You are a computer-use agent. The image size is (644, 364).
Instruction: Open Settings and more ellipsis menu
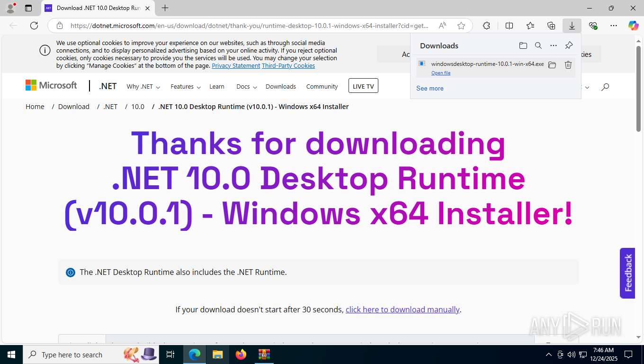[614, 26]
